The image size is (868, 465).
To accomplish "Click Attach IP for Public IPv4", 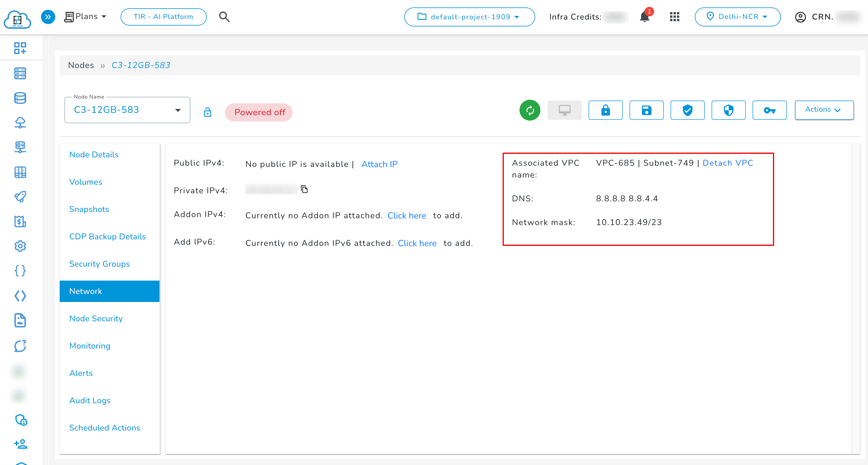I will pyautogui.click(x=379, y=164).
